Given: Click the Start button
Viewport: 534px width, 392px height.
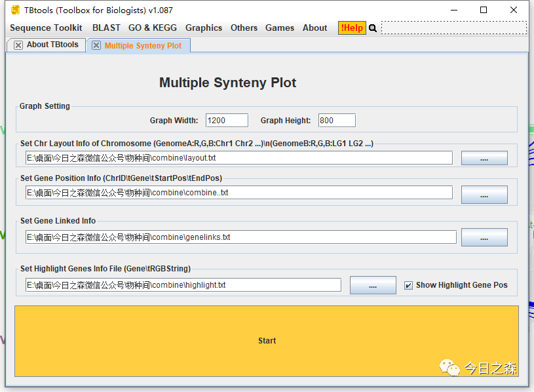Looking at the screenshot, I should pos(267,341).
